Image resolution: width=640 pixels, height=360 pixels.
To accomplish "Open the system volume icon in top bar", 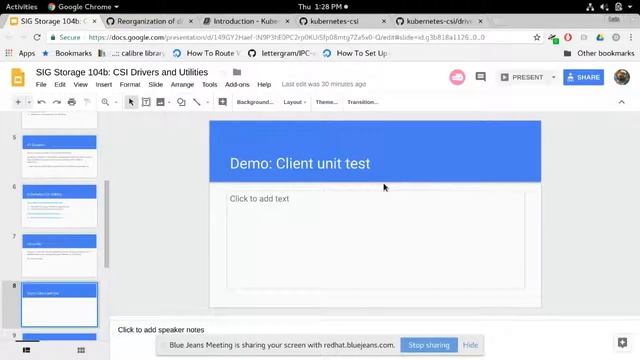I will click(604, 7).
